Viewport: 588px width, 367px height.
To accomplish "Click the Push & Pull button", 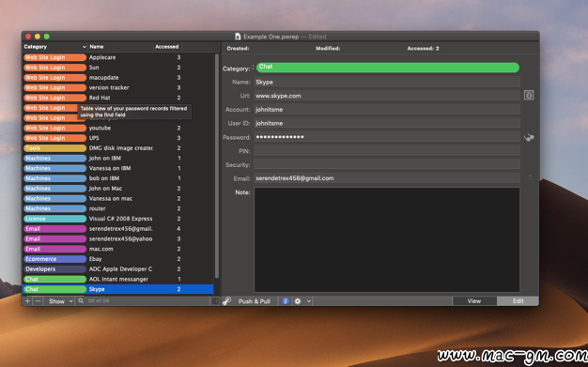I will tap(255, 301).
